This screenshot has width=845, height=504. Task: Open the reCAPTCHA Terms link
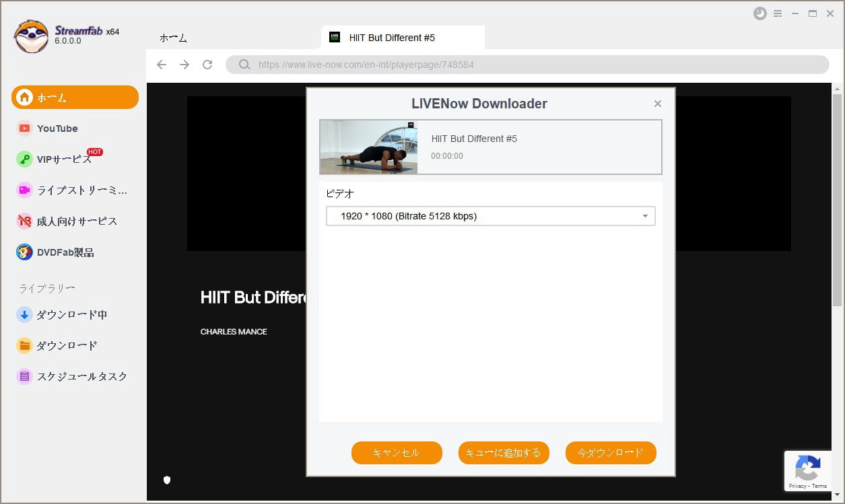pyautogui.click(x=819, y=486)
